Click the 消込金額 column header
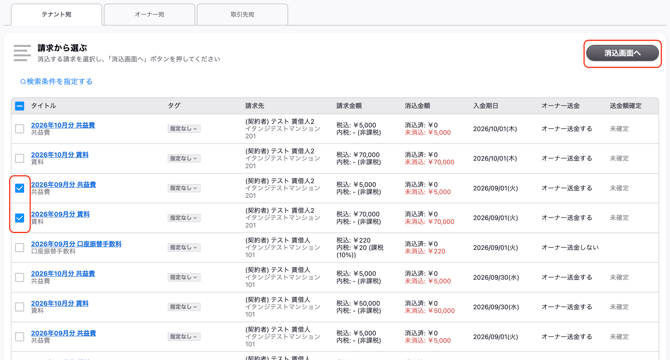This screenshot has height=360, width=670. [x=417, y=106]
